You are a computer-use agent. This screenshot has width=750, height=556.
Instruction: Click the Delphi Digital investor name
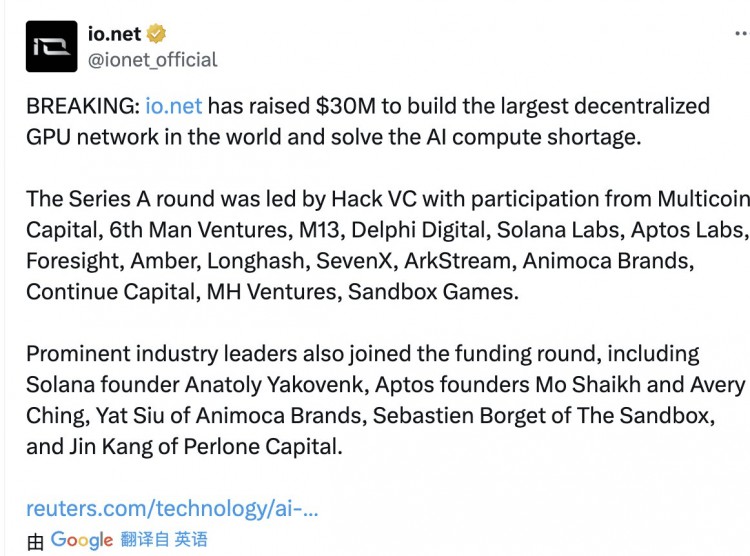coord(418,230)
